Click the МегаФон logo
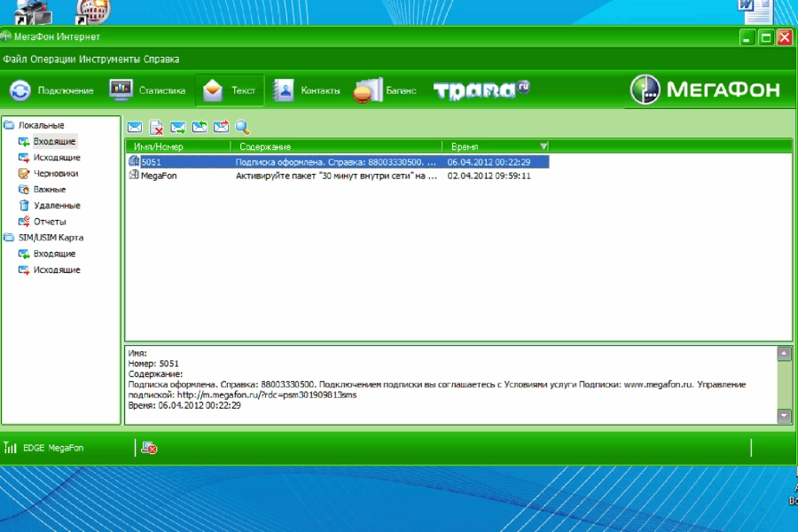The height and width of the screenshot is (532, 798). 706,90
